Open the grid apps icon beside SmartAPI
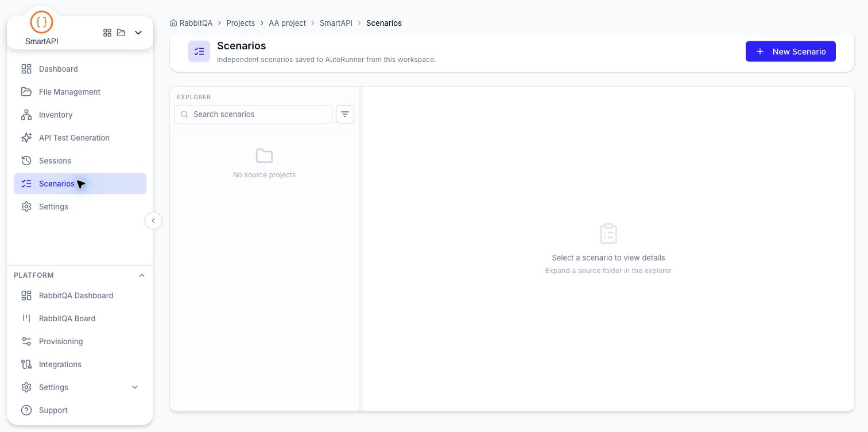The width and height of the screenshot is (868, 432). (107, 33)
